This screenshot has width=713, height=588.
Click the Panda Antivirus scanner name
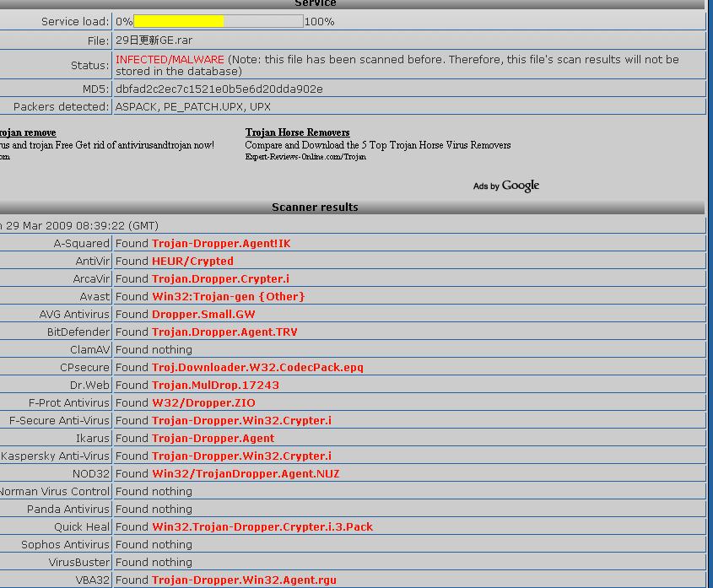(x=68, y=510)
